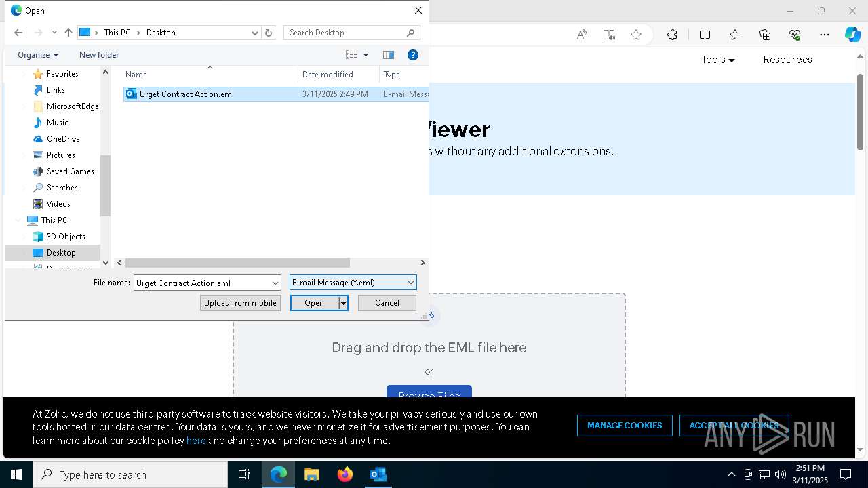Screen dimensions: 868x488
Task: Open OneDrive in navigation pane
Action: [x=63, y=139]
